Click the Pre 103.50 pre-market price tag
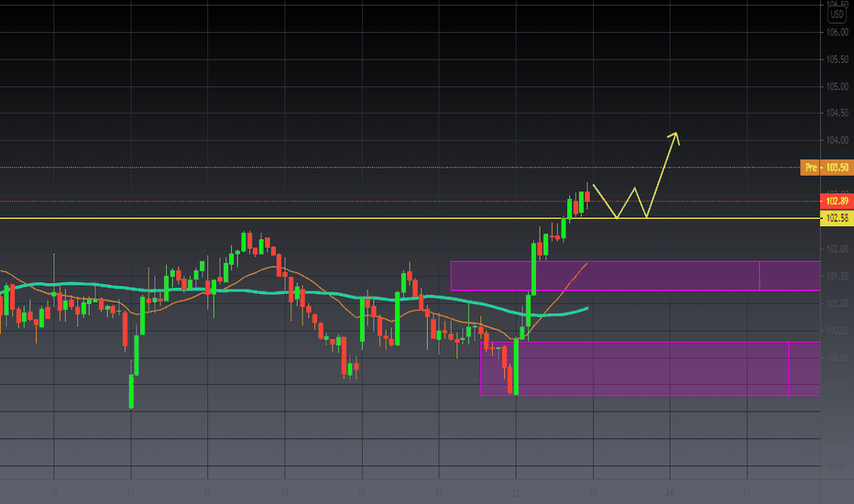This screenshot has height=504, width=854. [827, 168]
